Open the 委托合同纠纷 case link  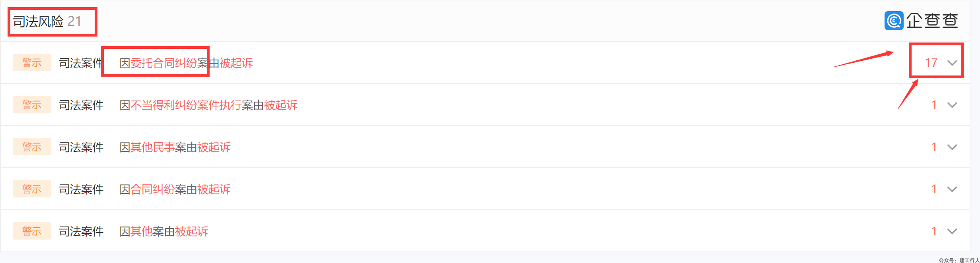(x=163, y=63)
